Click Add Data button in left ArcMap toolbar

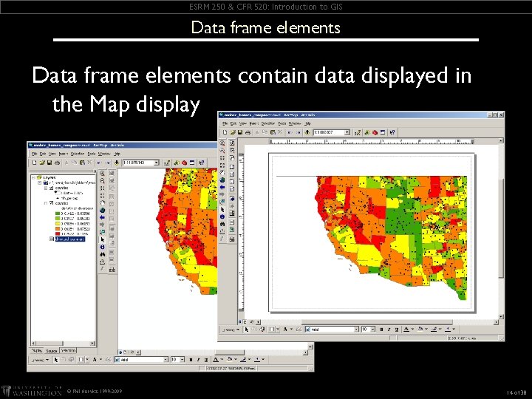[117, 163]
